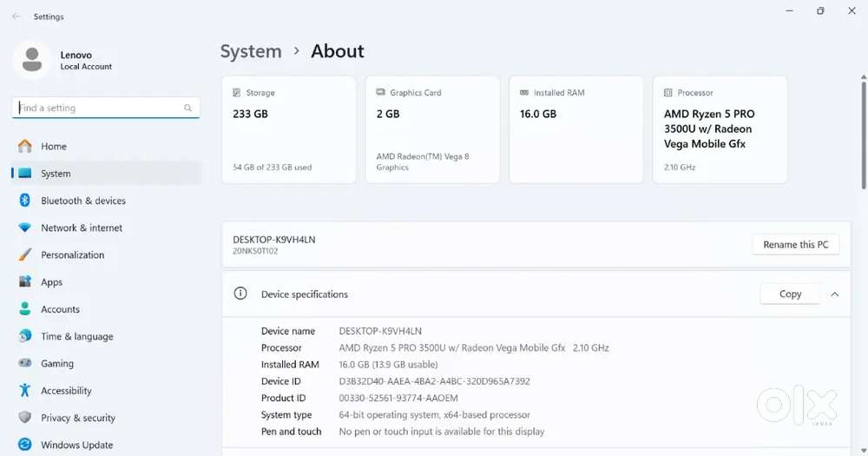Click the Privacy & security shield icon
This screenshot has width=868, height=456.
(x=25, y=418)
